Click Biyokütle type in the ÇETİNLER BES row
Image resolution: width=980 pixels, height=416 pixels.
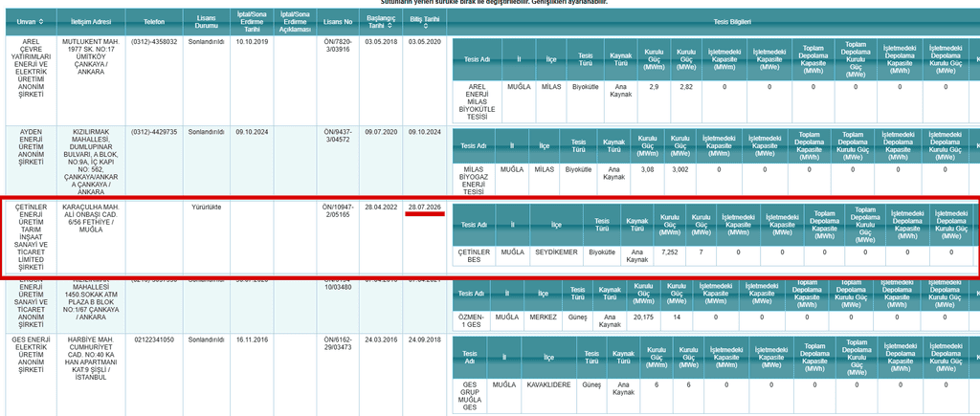pos(601,252)
